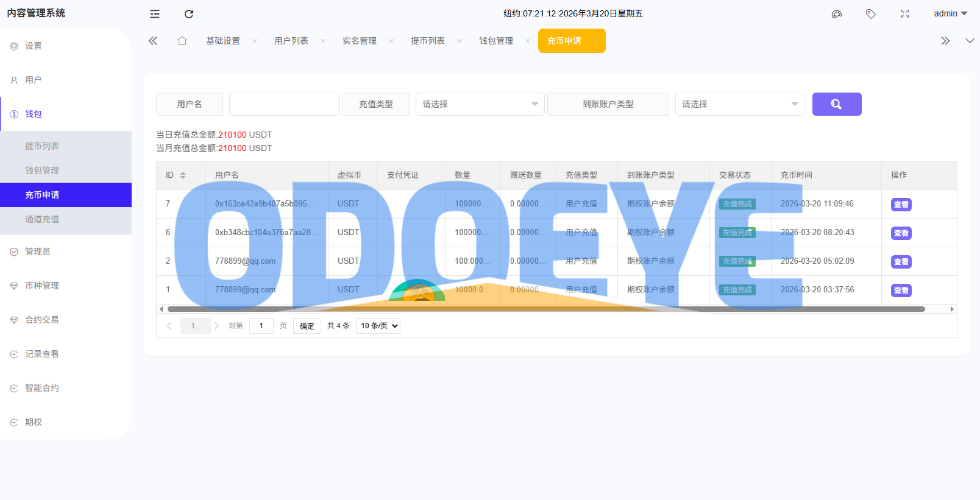Viewport: 980px width, 500px height.
Task: Sort table by ID column
Action: (182, 175)
